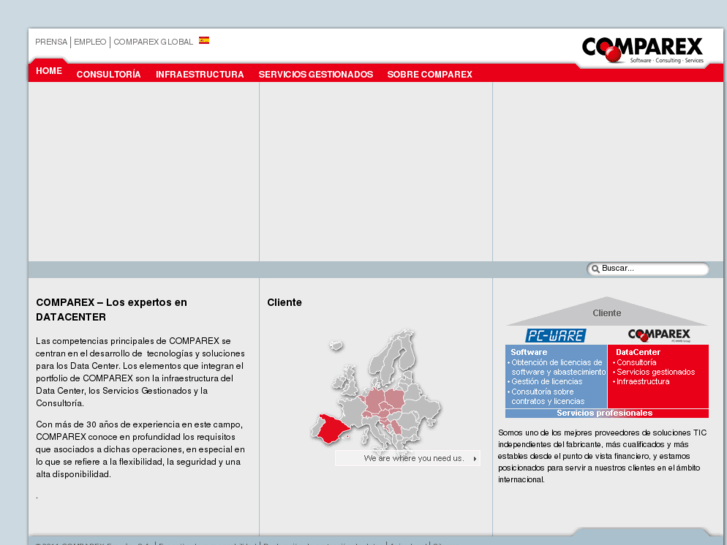The width and height of the screenshot is (727, 545).
Task: Click the 'Servicios profesionales' bar
Action: click(x=607, y=413)
